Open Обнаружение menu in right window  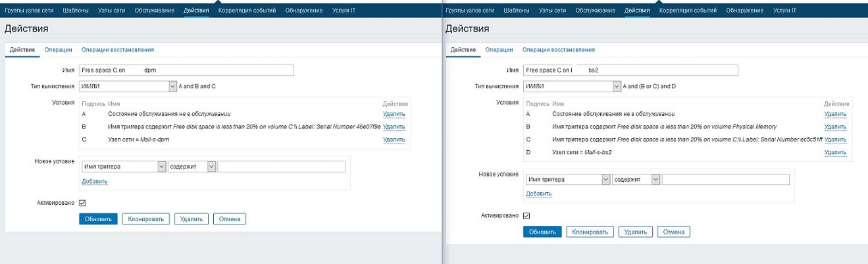pyautogui.click(x=745, y=11)
